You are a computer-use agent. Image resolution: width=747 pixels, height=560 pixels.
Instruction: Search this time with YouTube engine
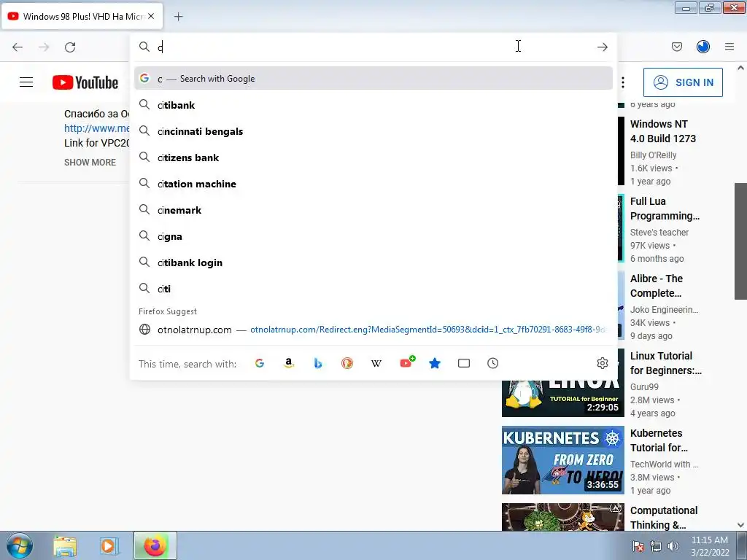(x=406, y=363)
